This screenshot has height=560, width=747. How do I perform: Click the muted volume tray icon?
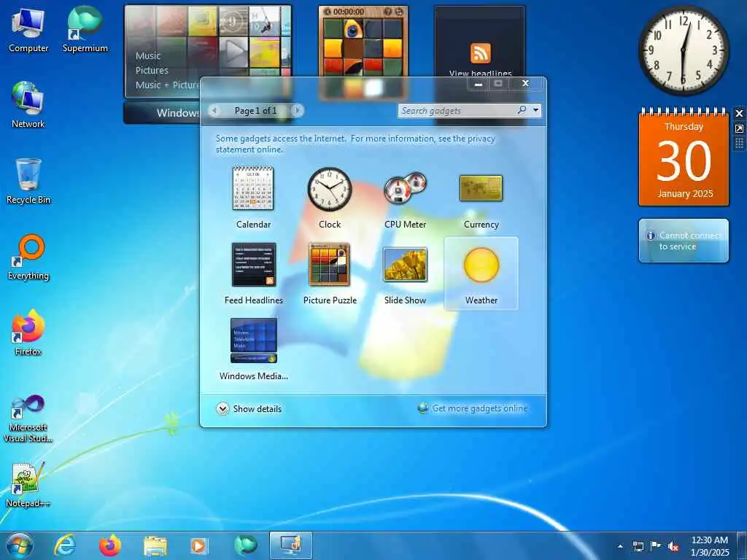click(673, 546)
